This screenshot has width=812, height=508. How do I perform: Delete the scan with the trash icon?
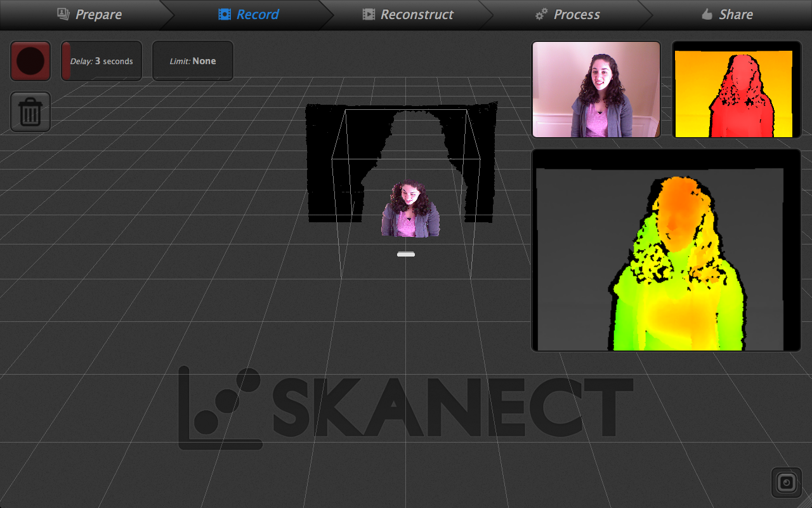click(30, 112)
